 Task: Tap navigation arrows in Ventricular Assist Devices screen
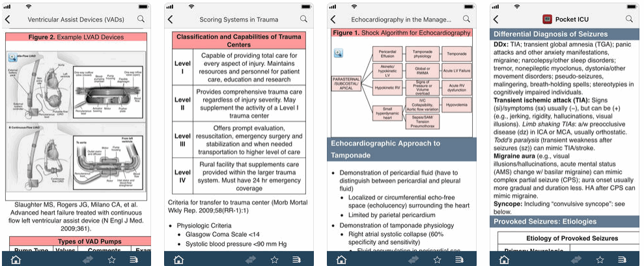88,259
